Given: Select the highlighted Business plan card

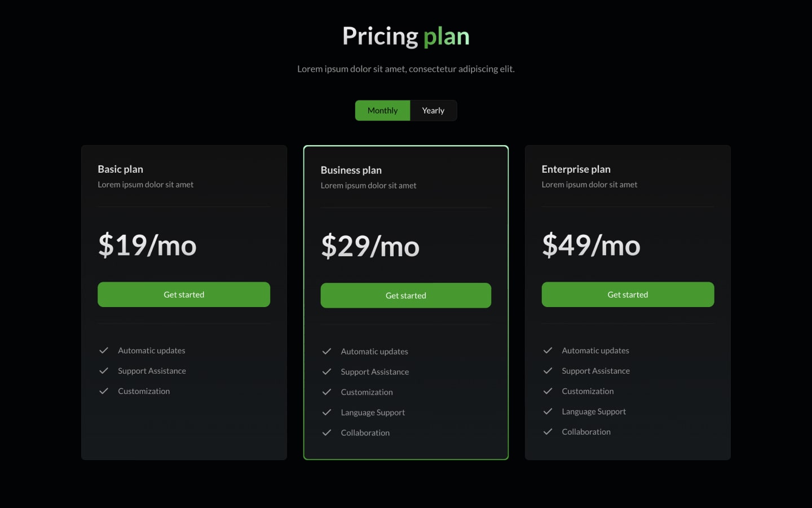Looking at the screenshot, I should click(405, 231).
